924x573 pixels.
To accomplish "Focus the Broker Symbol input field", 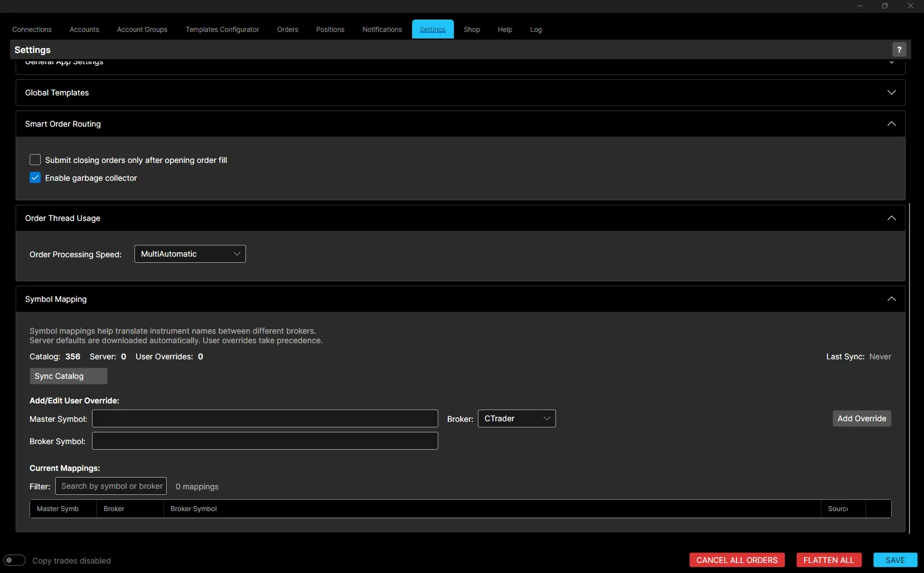I will tap(265, 441).
